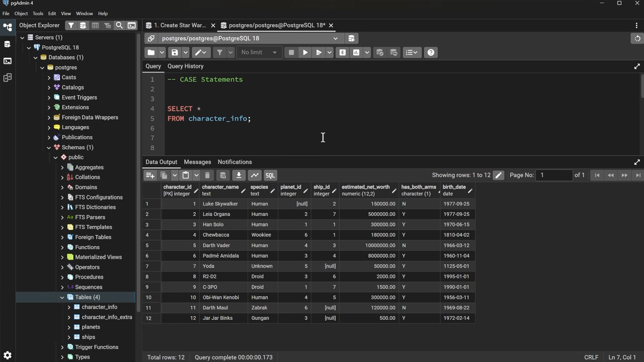Click the SQL button in Data Output toolbar

(270, 175)
